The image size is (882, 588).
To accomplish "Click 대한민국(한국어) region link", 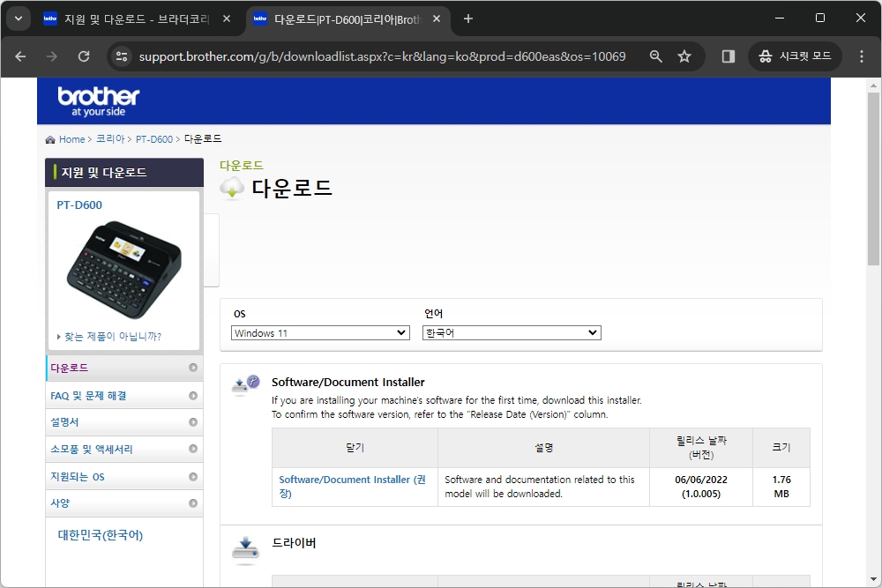I will point(101,534).
